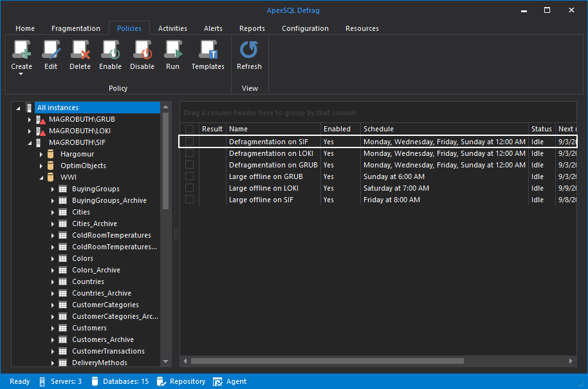
Task: Click the Repository status icon
Action: point(161,381)
